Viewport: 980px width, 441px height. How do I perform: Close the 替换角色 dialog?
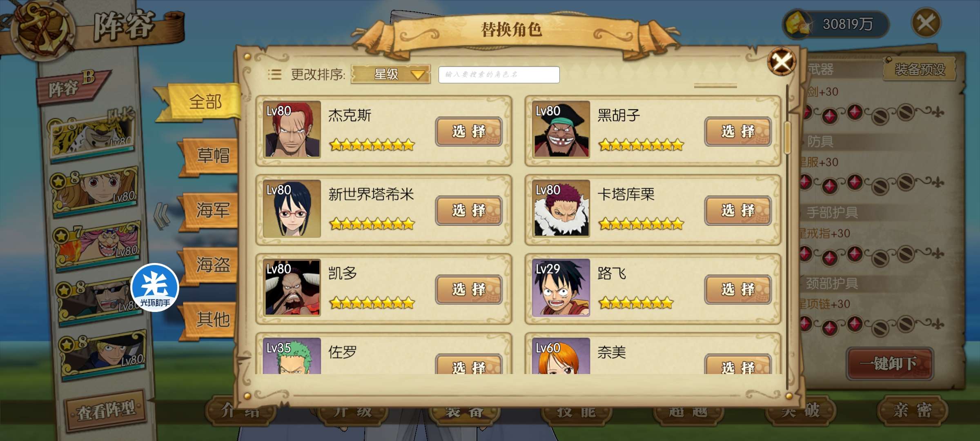(782, 62)
